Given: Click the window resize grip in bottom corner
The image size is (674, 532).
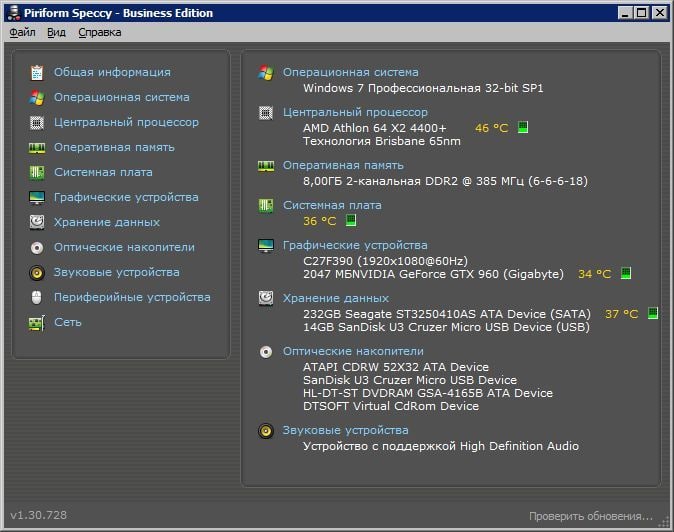Looking at the screenshot, I should (663, 521).
